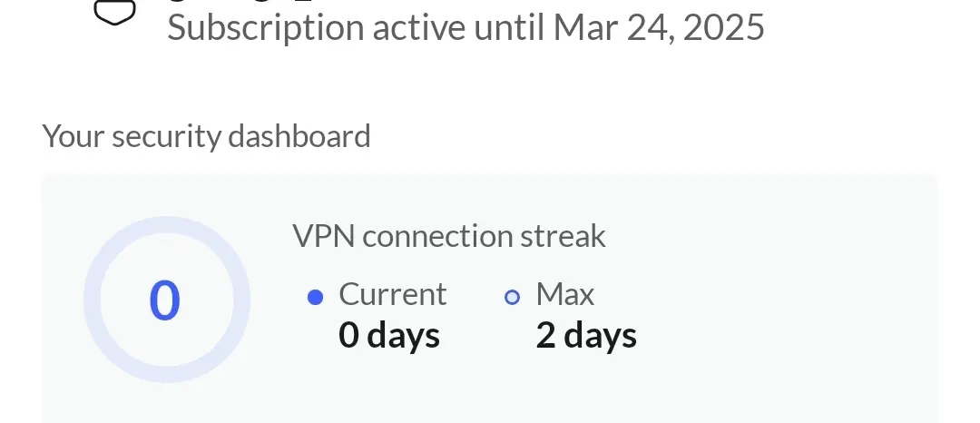The height and width of the screenshot is (423, 980).
Task: Click the word dashboard in the section heading
Action: click(x=299, y=136)
